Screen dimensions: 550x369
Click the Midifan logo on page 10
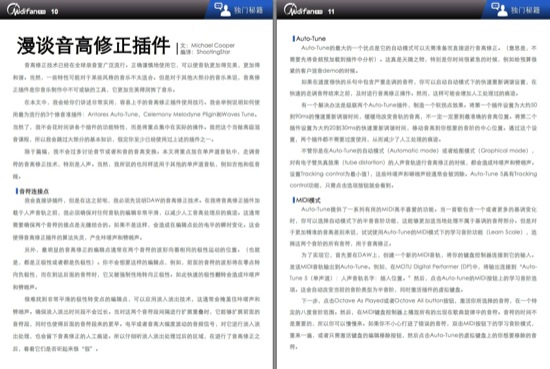tap(26, 9)
